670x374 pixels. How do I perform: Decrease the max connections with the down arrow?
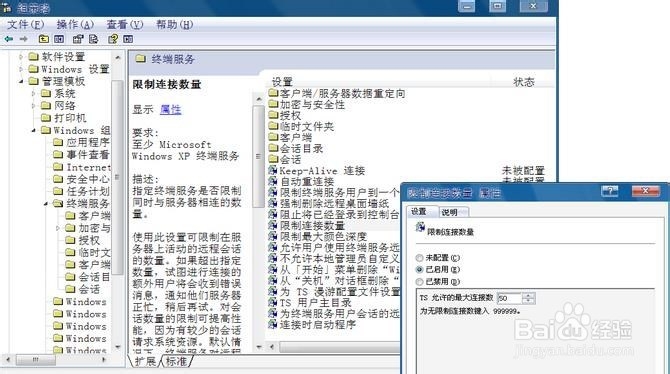(529, 301)
